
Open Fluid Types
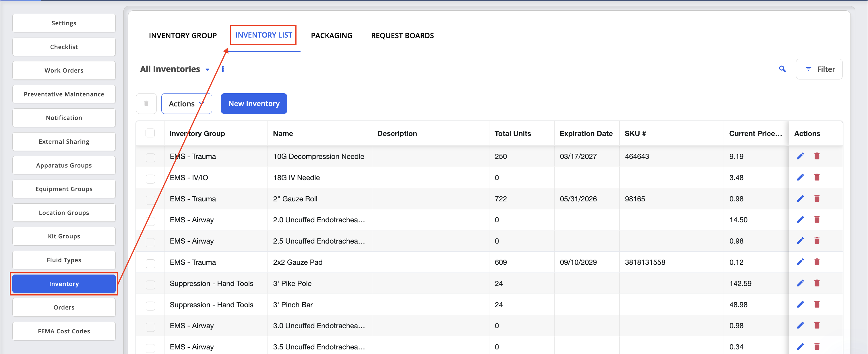64,260
